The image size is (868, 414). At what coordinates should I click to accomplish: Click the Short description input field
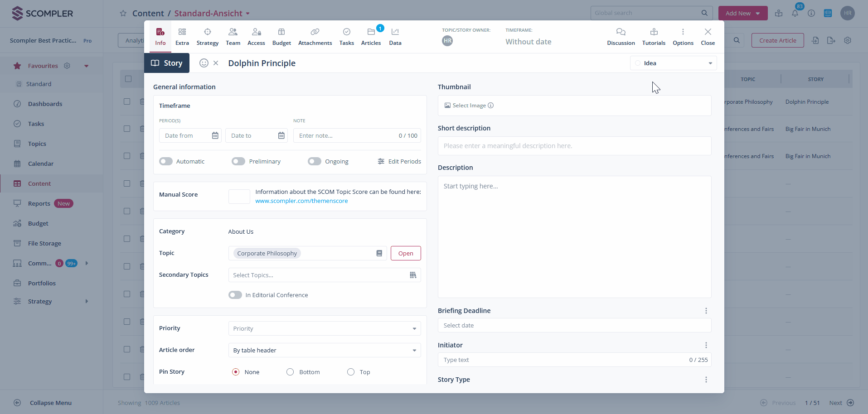[574, 146]
